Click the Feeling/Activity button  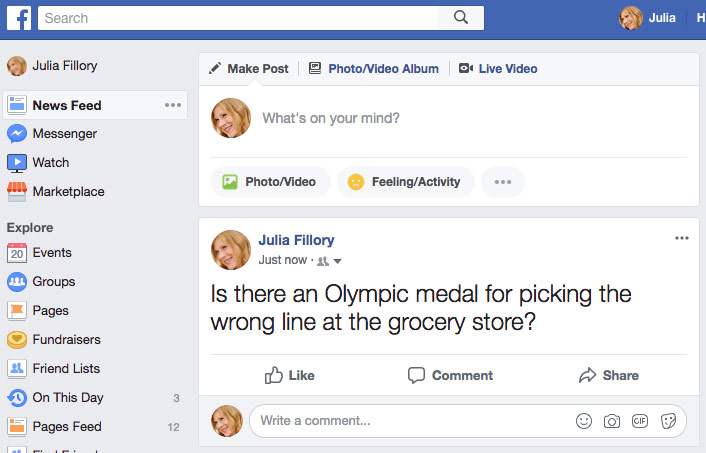click(x=405, y=182)
